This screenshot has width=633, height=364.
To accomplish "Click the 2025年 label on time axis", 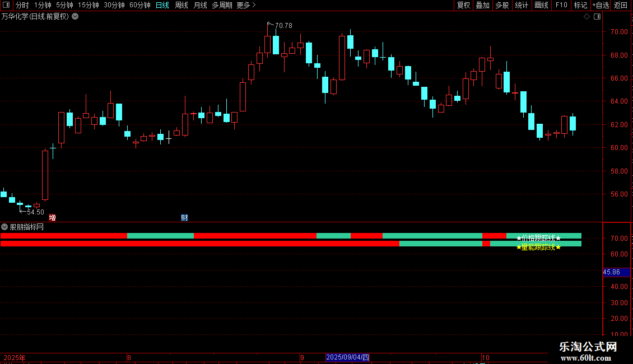I will coord(15,357).
